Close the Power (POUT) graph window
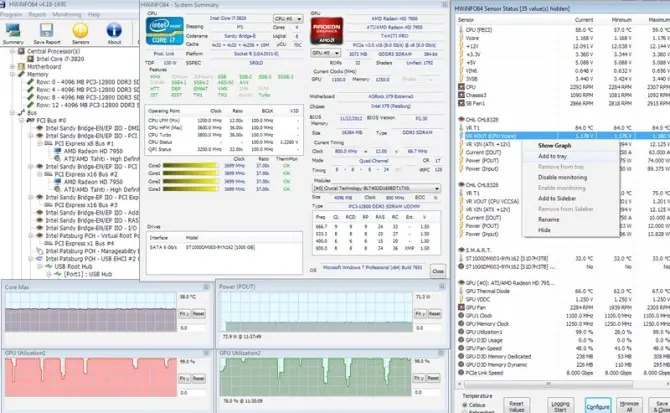The width and height of the screenshot is (670, 413). pyautogui.click(x=440, y=285)
